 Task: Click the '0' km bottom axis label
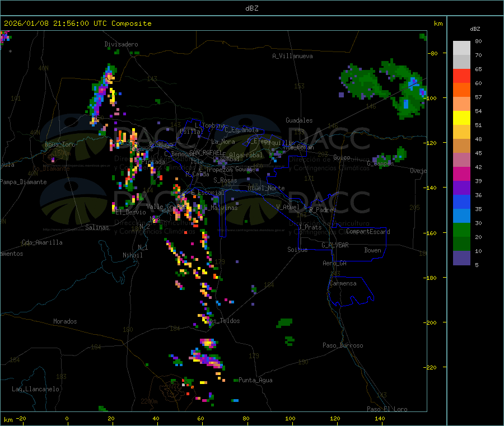[x=67, y=418]
